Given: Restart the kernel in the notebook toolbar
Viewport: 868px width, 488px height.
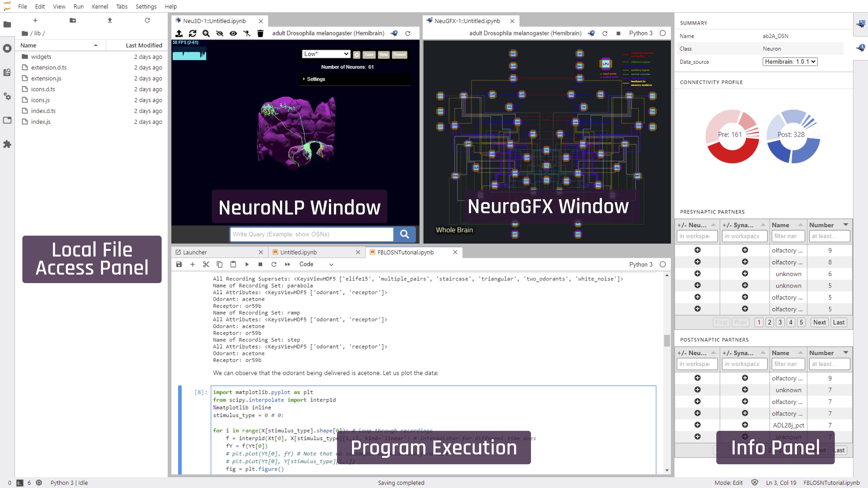Looking at the screenshot, I should coord(274,264).
